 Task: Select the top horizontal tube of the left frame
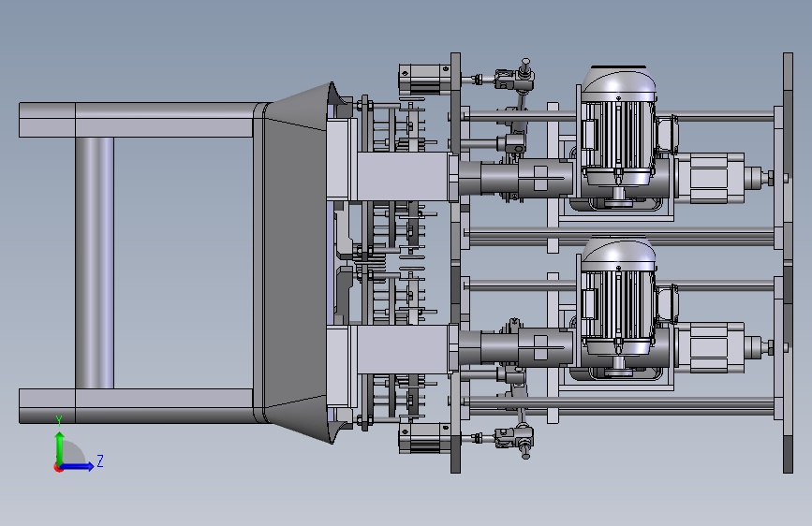point(138,120)
